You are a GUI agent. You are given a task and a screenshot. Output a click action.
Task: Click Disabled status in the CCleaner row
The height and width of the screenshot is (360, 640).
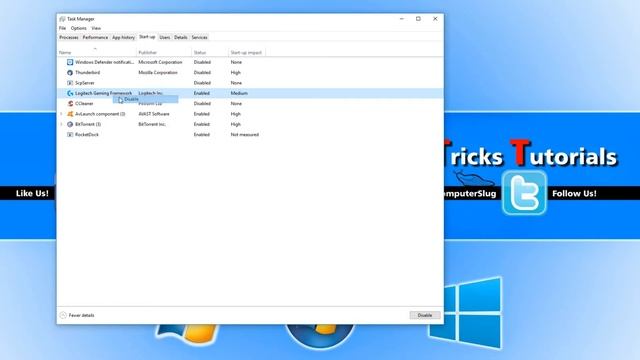(x=202, y=104)
